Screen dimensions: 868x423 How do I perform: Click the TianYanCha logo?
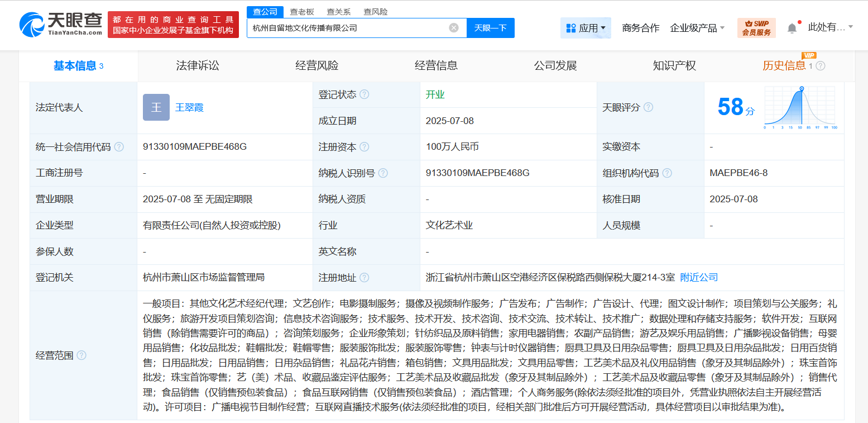(x=61, y=25)
